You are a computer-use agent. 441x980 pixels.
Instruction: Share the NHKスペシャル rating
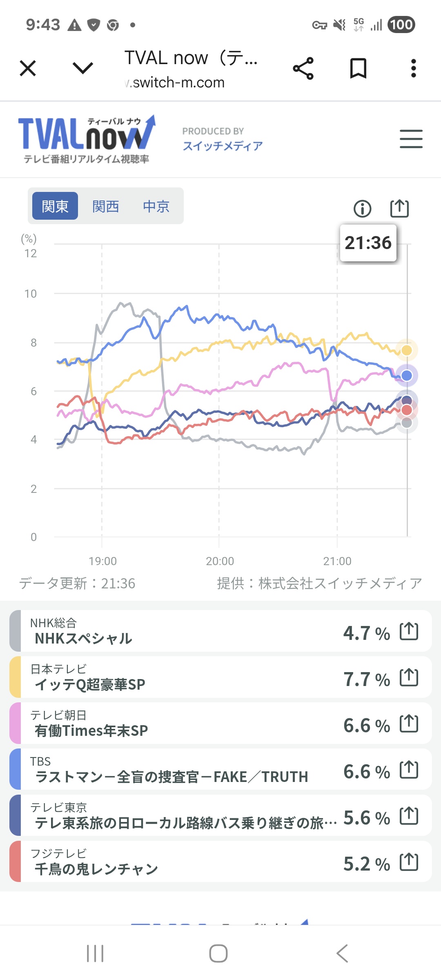point(409,631)
